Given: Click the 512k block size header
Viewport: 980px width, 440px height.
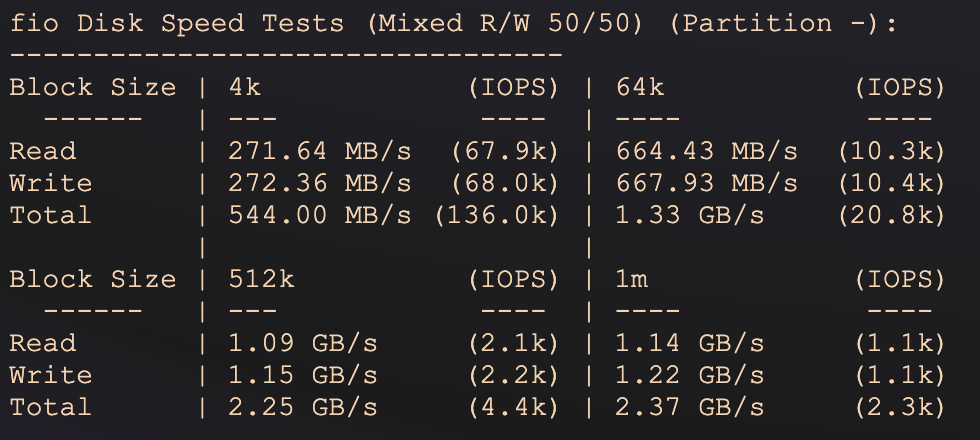Looking at the screenshot, I should 261,279.
